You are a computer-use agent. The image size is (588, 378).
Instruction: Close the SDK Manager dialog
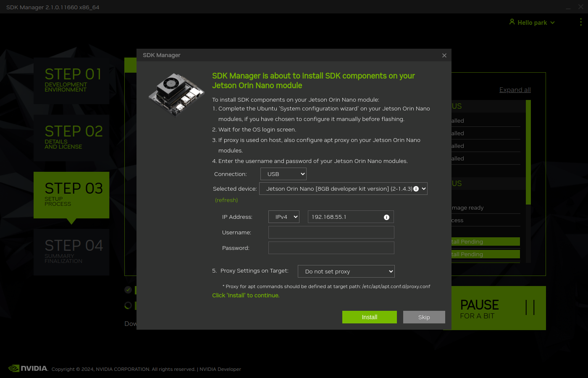tap(444, 55)
